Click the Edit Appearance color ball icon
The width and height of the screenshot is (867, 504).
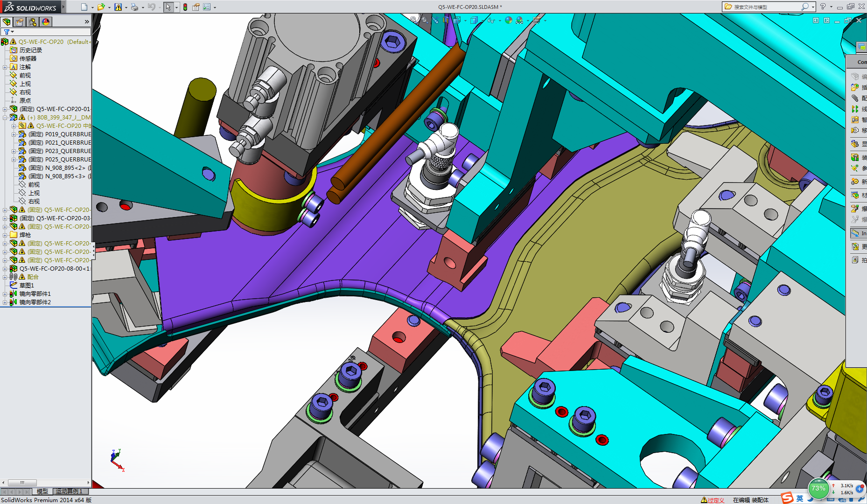509,20
